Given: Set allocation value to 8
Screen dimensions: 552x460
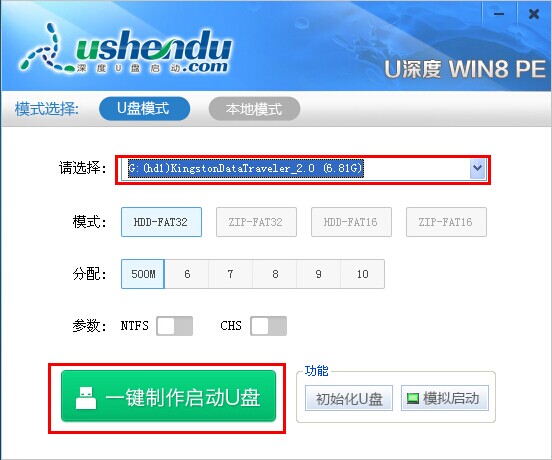Looking at the screenshot, I should pyautogui.click(x=275, y=274).
